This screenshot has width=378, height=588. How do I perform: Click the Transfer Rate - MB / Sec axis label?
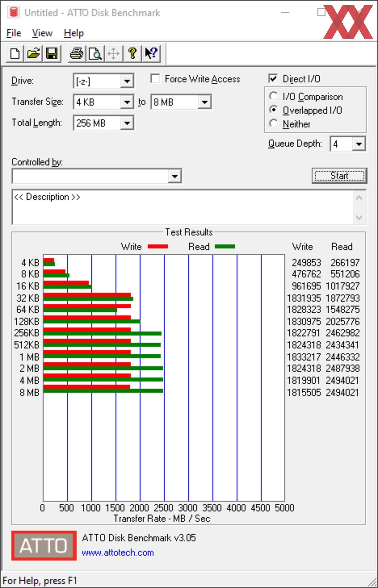[x=162, y=518]
